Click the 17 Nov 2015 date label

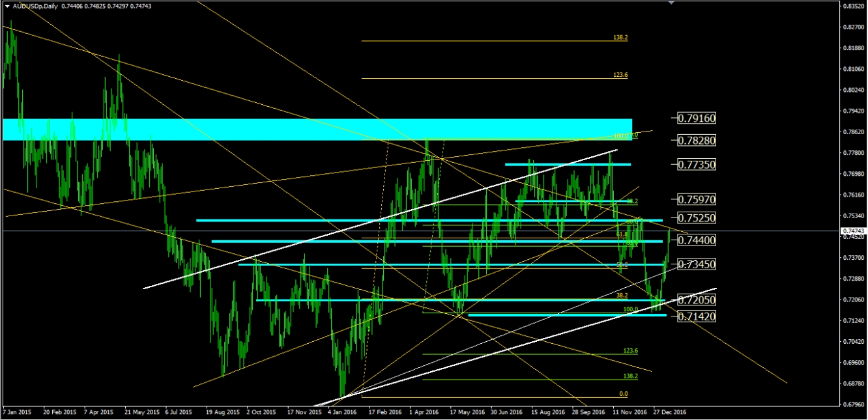pos(304,412)
